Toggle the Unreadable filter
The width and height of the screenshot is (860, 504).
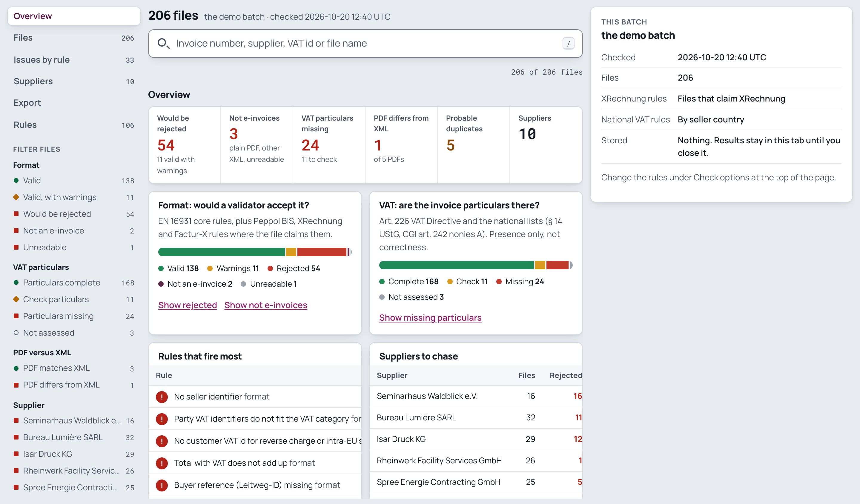tap(74, 248)
